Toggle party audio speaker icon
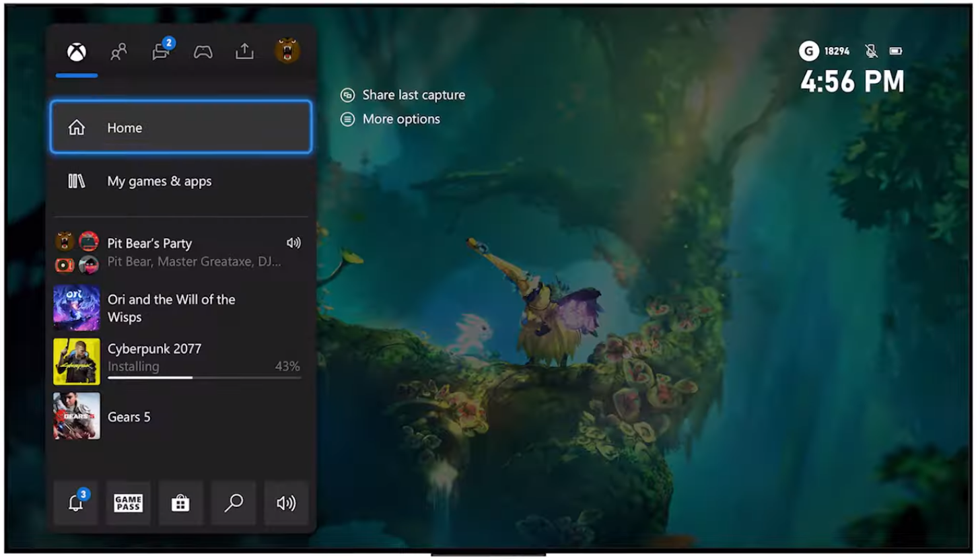The height and width of the screenshot is (560, 980). pos(293,243)
